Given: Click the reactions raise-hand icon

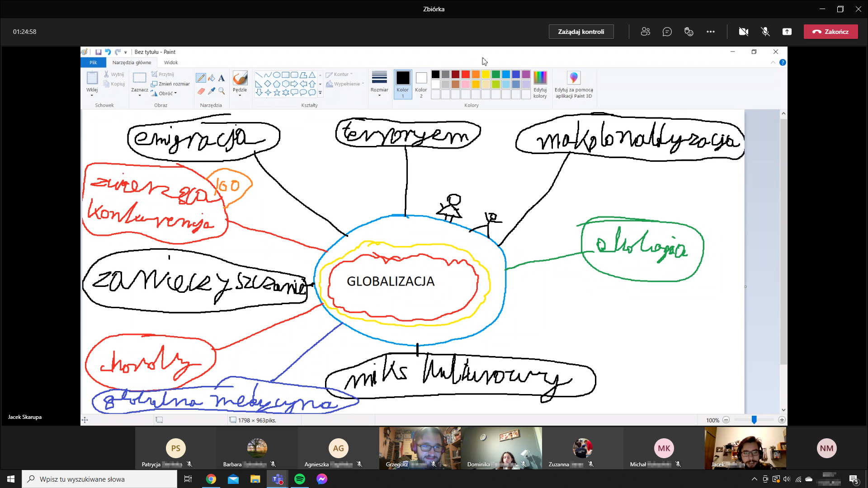Looking at the screenshot, I should (689, 32).
